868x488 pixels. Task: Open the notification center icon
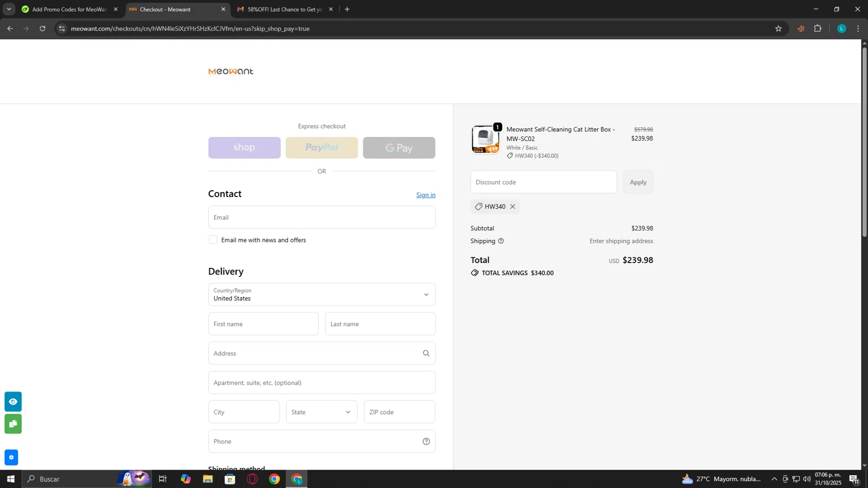pyautogui.click(x=854, y=479)
